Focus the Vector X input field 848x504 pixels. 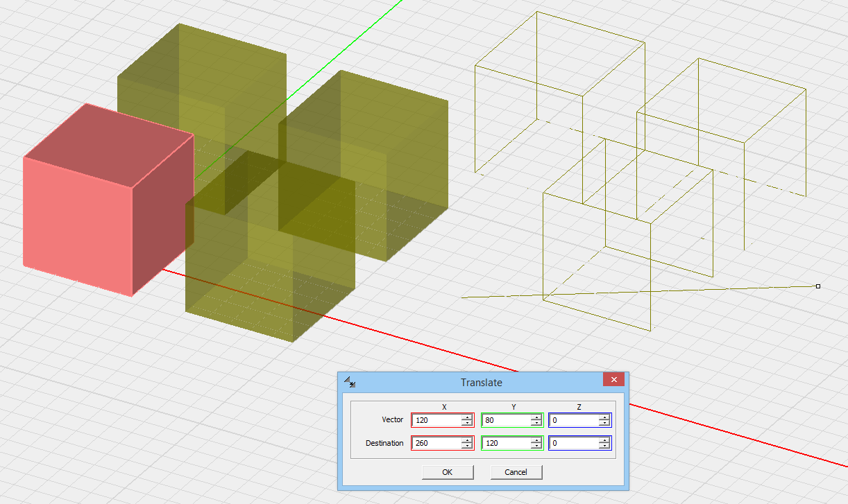(x=436, y=420)
